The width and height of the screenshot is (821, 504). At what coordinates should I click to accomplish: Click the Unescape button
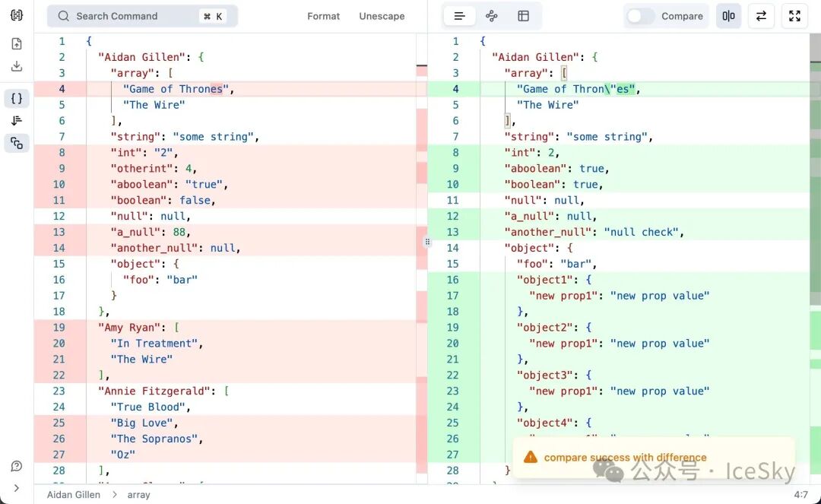pos(382,16)
